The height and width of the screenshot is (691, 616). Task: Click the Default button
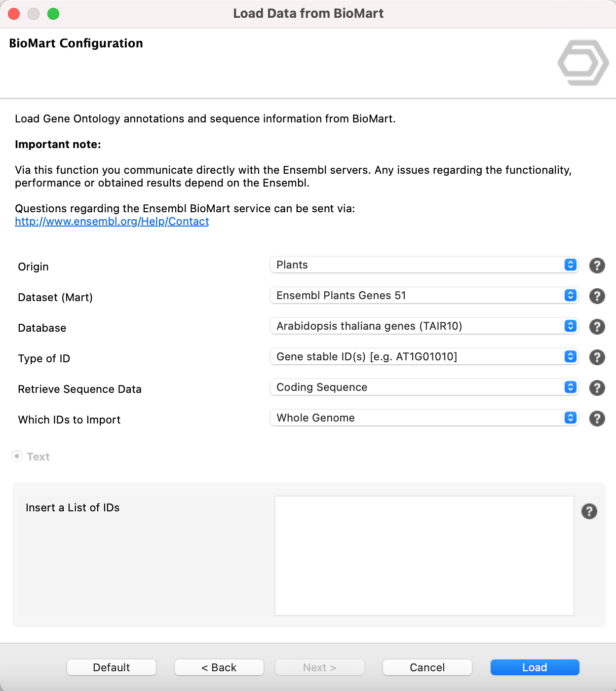[112, 667]
